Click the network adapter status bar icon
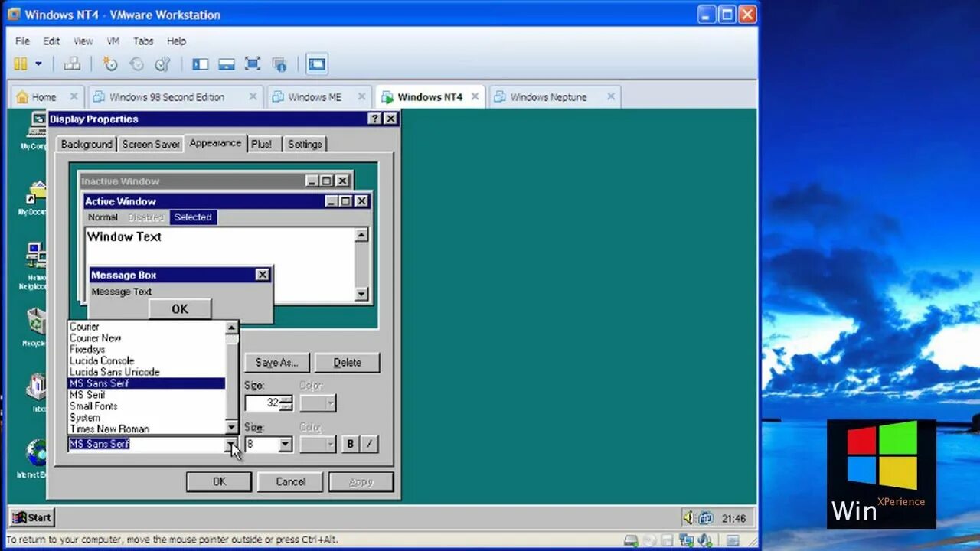Screen dimensions: 980x551 coord(686,540)
